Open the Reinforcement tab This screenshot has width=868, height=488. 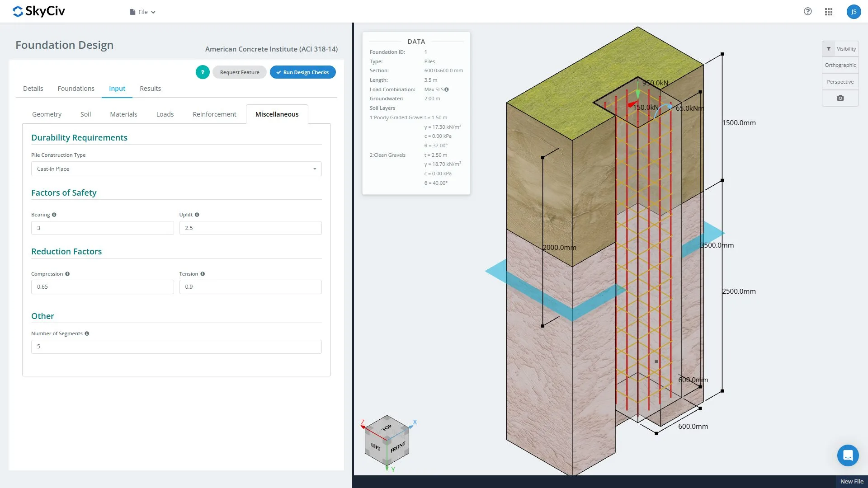pyautogui.click(x=214, y=114)
